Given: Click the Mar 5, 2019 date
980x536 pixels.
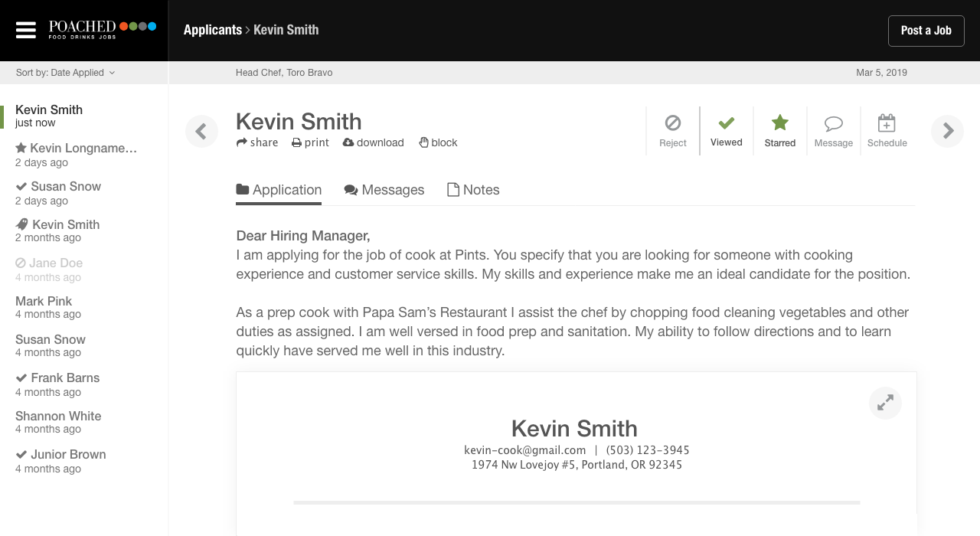Looking at the screenshot, I should click(882, 73).
